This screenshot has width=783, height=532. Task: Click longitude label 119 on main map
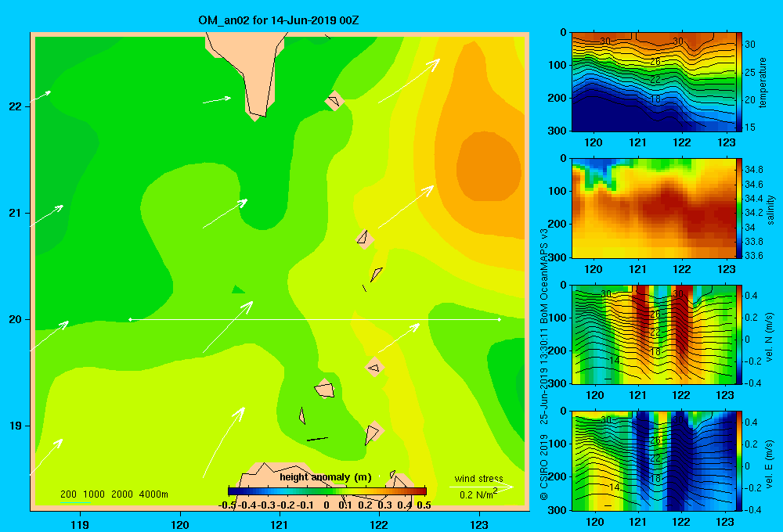point(80,524)
